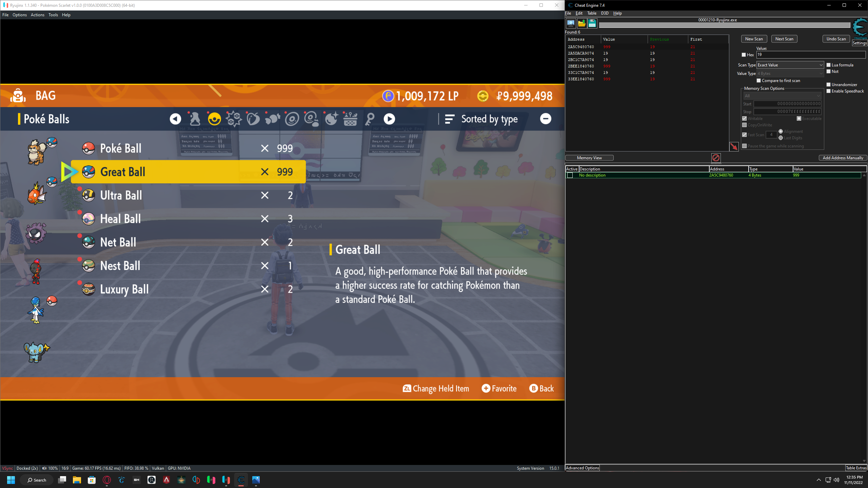Open the Actions menu in Ryujinx
Image resolution: width=868 pixels, height=488 pixels.
click(x=38, y=15)
